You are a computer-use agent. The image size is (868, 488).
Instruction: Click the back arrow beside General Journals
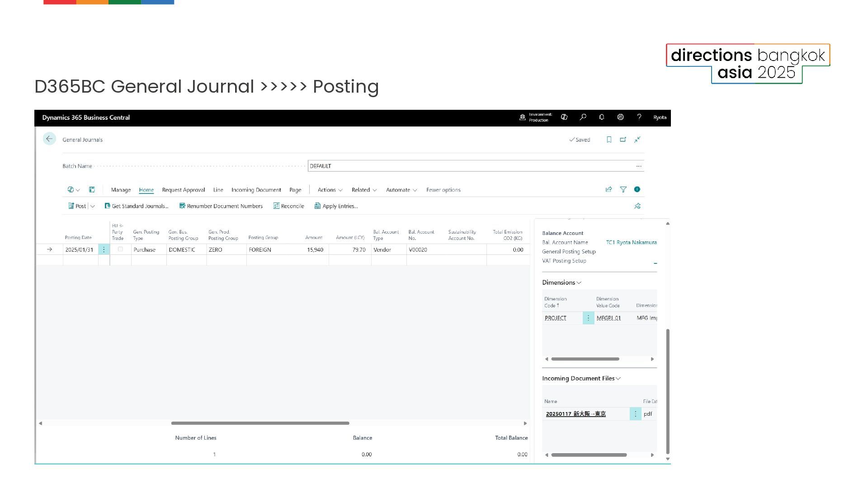(x=49, y=139)
